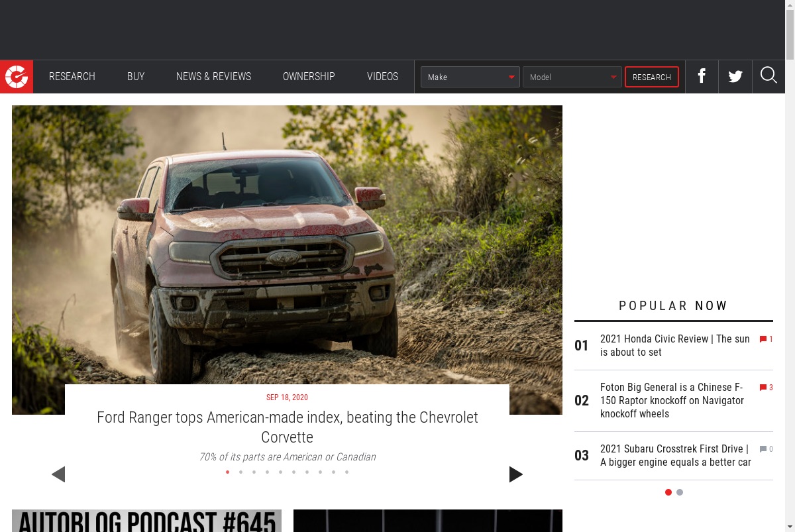The image size is (795, 532).
Task: Select fifth carousel slide dot
Action: 280,472
